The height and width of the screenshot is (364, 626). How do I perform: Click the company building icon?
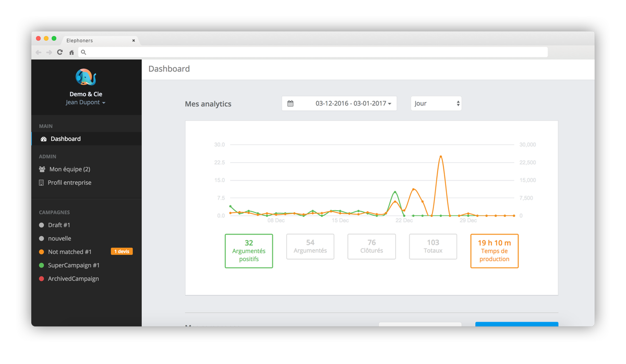(x=41, y=183)
